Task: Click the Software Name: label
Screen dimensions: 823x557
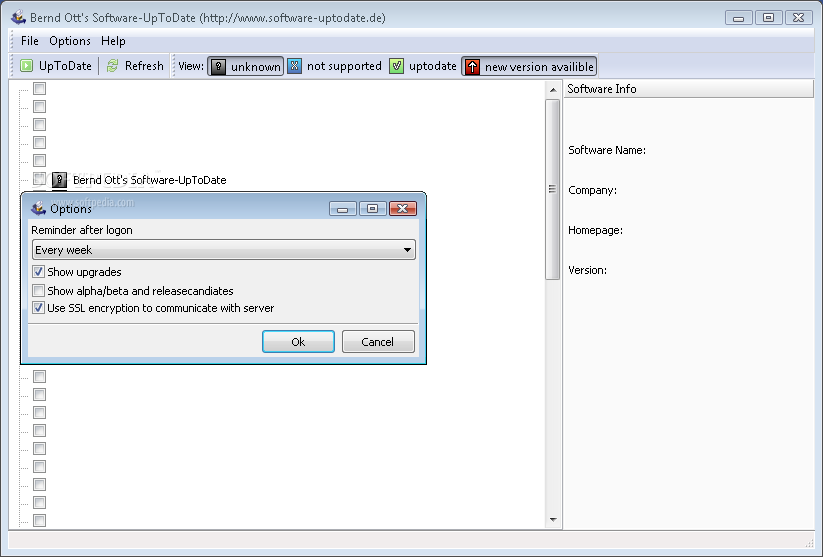Action: click(x=607, y=150)
